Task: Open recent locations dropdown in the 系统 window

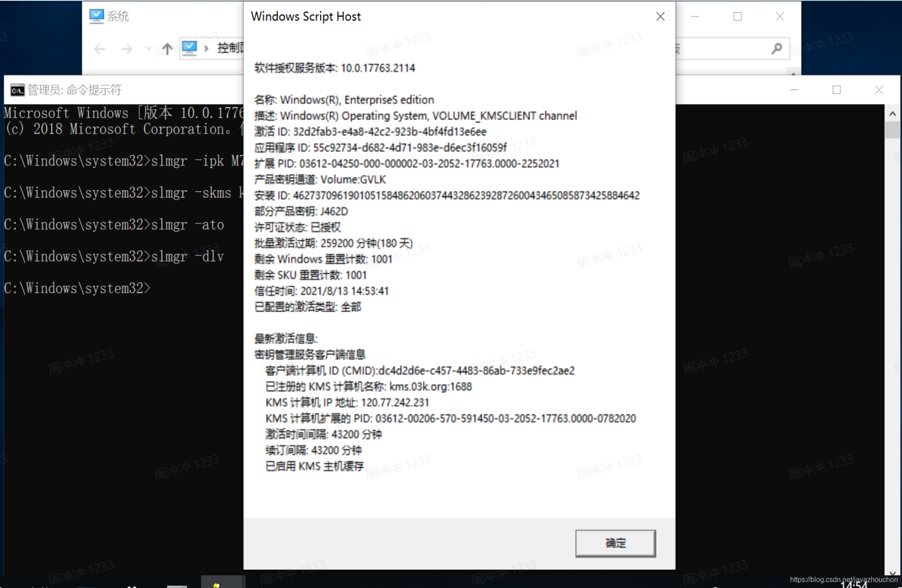Action: [x=148, y=48]
